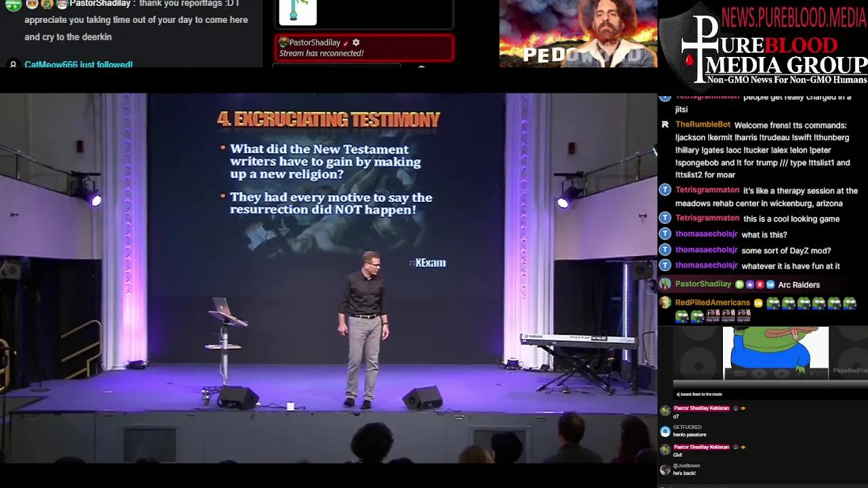Click the red checkmark badge next to PastorShadilay
This screenshot has width=868, height=488.
point(346,43)
